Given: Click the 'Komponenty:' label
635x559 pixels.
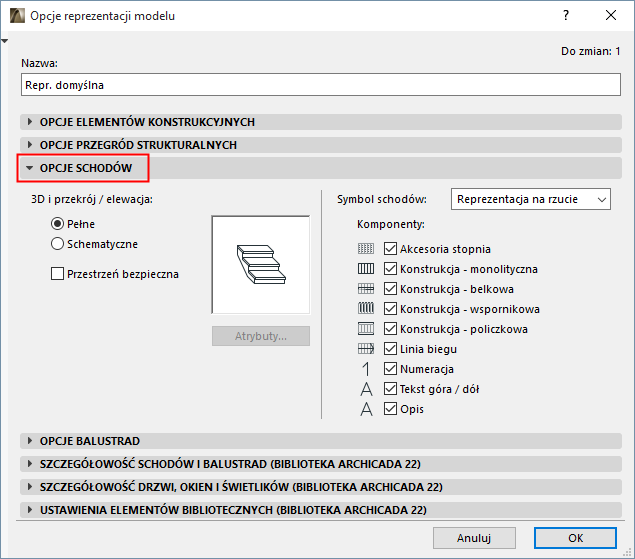Looking at the screenshot, I should [391, 224].
